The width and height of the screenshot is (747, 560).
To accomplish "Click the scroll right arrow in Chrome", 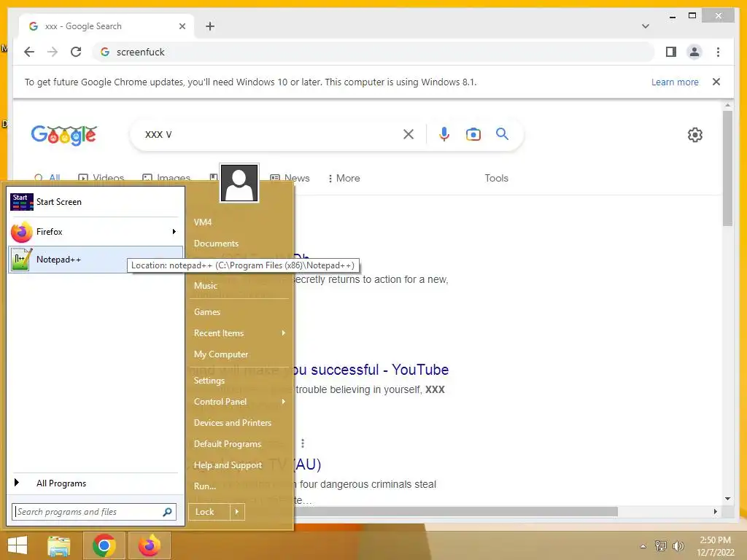I will click(x=715, y=511).
